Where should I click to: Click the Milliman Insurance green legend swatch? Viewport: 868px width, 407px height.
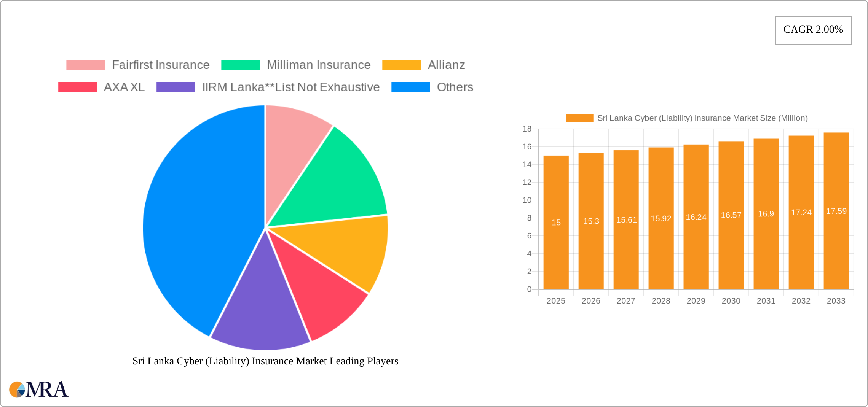[x=240, y=65]
